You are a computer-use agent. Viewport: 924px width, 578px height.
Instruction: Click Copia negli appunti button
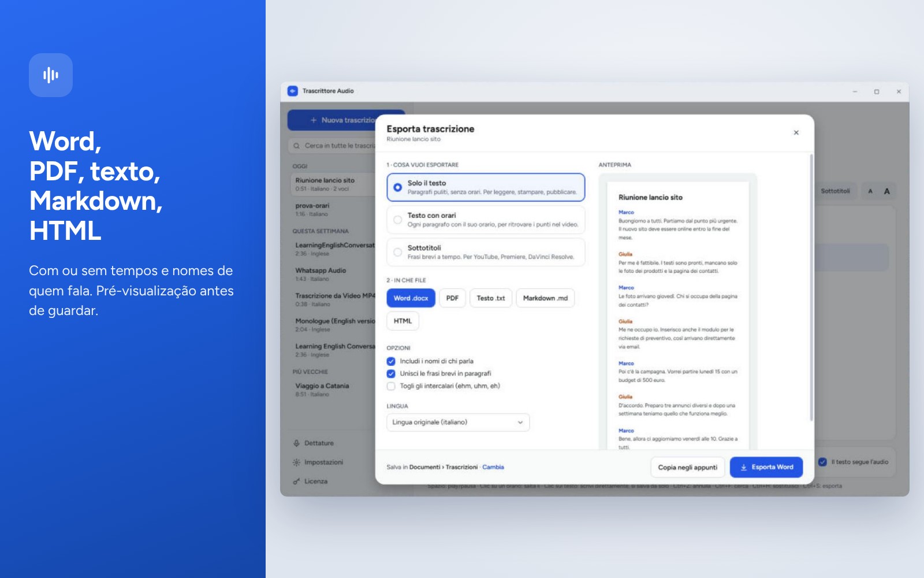pos(687,467)
